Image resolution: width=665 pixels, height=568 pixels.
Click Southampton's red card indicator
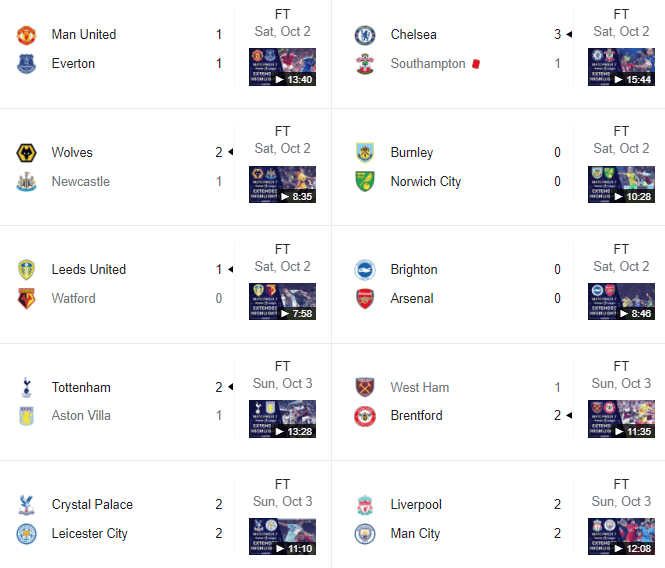pos(477,63)
